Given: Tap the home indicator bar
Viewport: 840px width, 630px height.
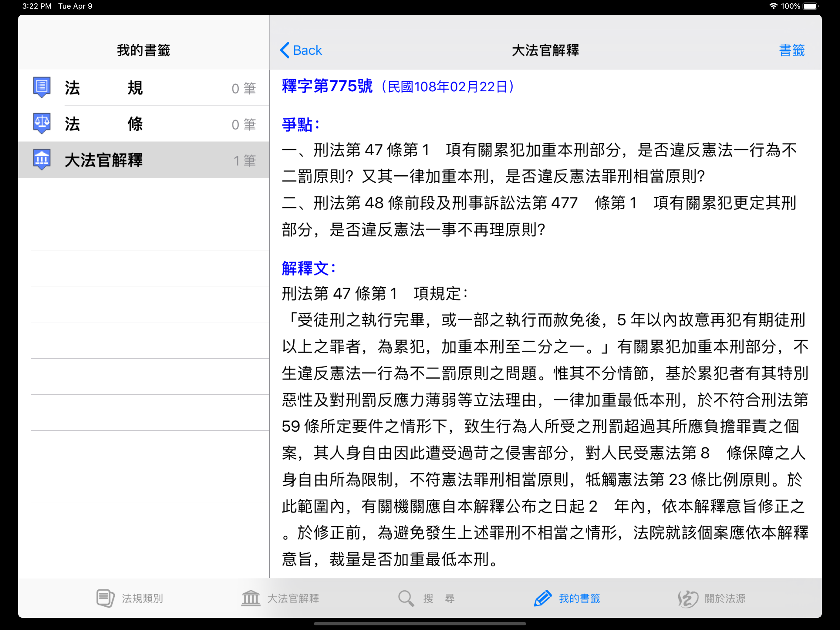Looking at the screenshot, I should pos(420,624).
